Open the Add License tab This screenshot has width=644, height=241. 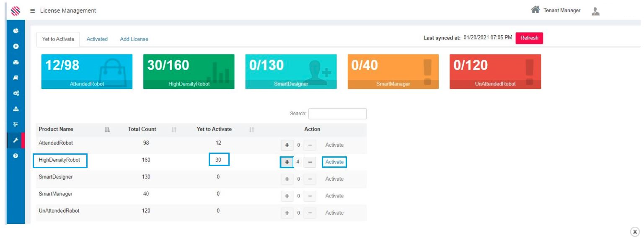pyautogui.click(x=134, y=39)
